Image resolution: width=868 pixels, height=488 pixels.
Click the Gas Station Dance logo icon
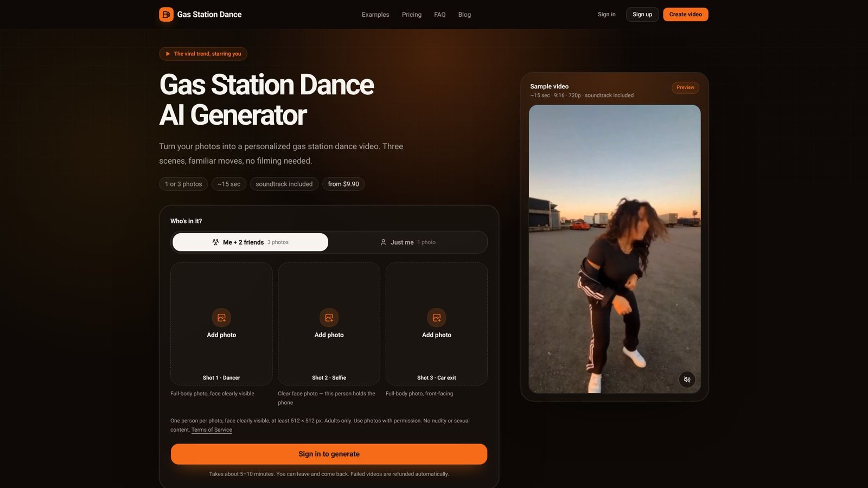[x=166, y=15]
